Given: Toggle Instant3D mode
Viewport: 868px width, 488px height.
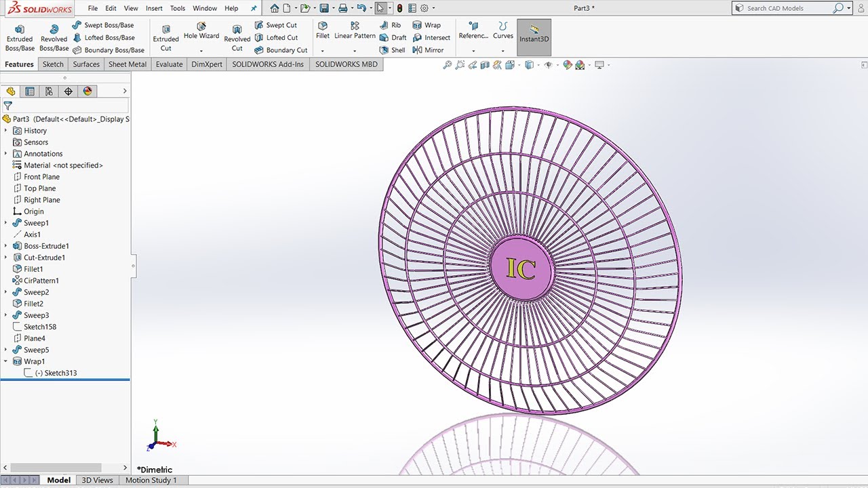Looking at the screenshot, I should pos(534,37).
